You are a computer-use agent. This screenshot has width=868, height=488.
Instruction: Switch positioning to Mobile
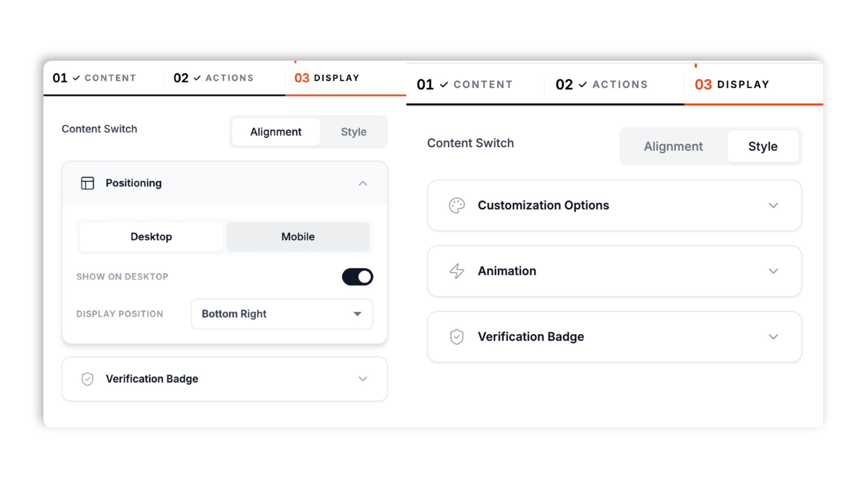pyautogui.click(x=298, y=237)
